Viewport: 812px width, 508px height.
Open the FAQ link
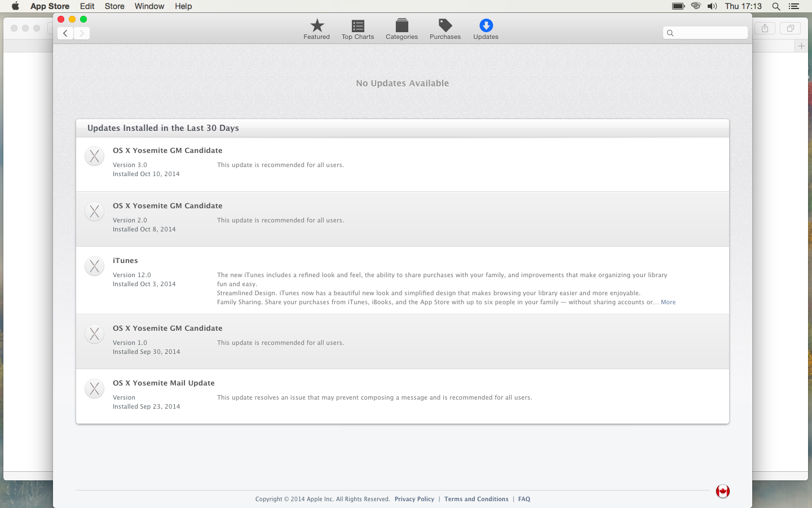click(x=524, y=499)
